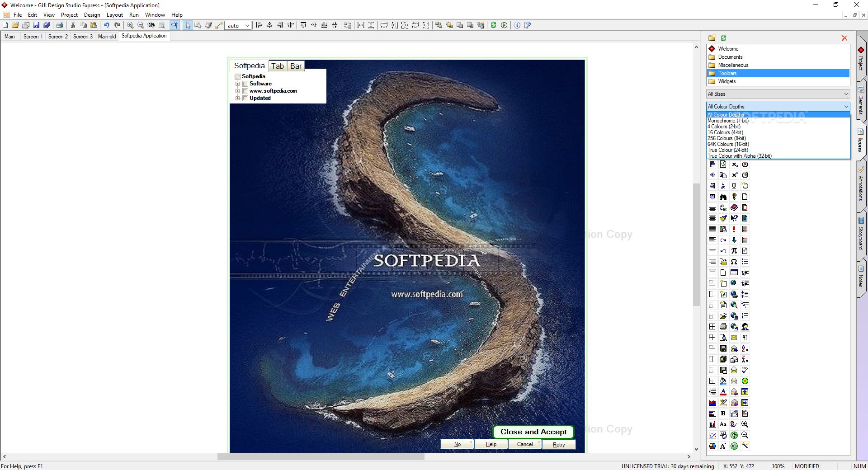Image resolution: width=868 pixels, height=470 pixels.
Task: Pick the binoculars icon in the palette
Action: tap(723, 197)
